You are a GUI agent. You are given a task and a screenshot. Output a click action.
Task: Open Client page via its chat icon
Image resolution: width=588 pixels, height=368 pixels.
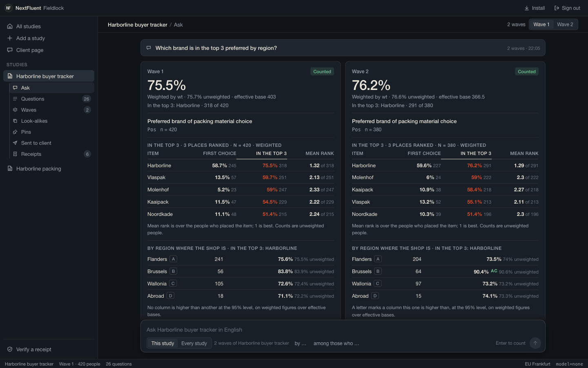pyautogui.click(x=10, y=50)
